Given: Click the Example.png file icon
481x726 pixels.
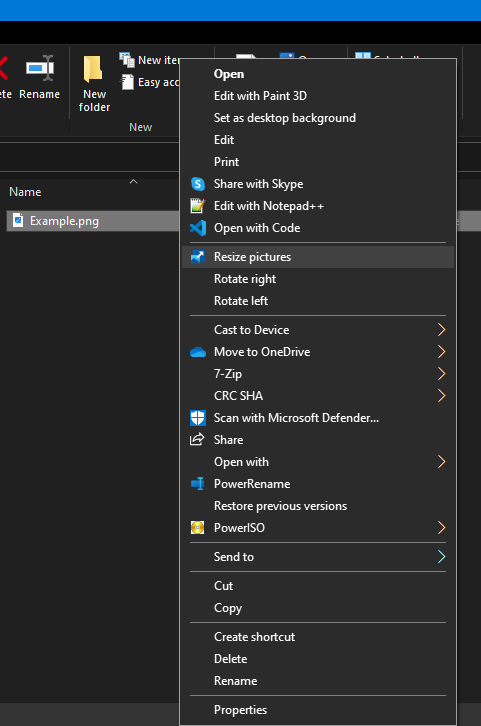Looking at the screenshot, I should click(x=18, y=220).
